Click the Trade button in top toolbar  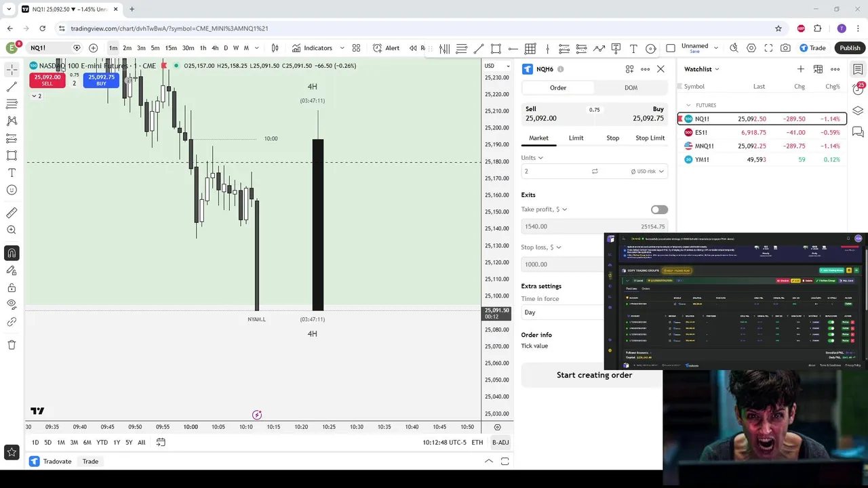tap(812, 48)
